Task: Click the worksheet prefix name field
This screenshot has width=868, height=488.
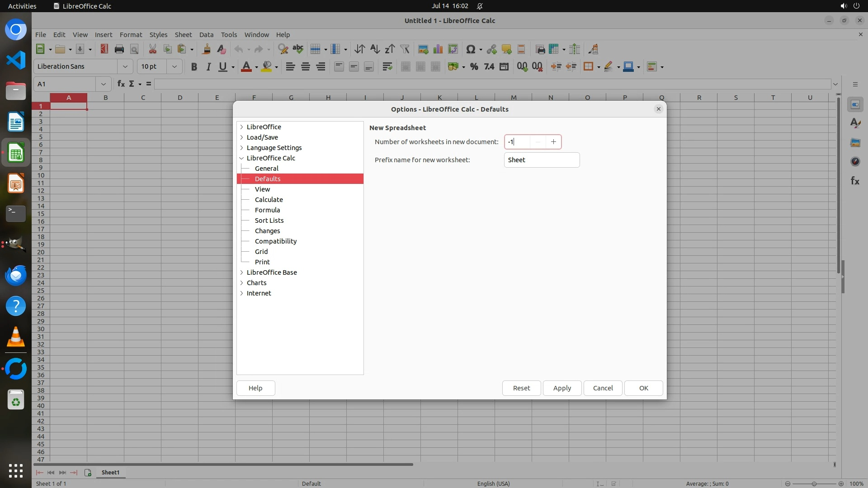Action: pos(542,160)
